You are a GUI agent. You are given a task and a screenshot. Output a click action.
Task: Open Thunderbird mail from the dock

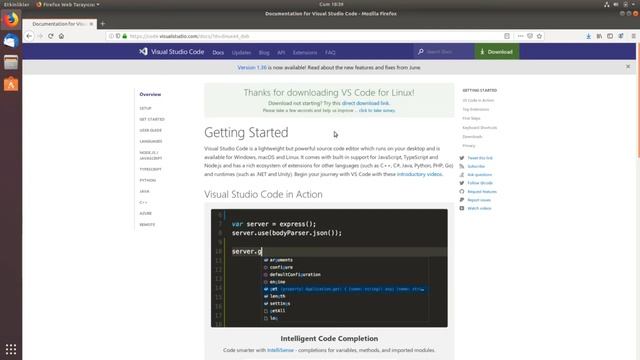(x=11, y=41)
